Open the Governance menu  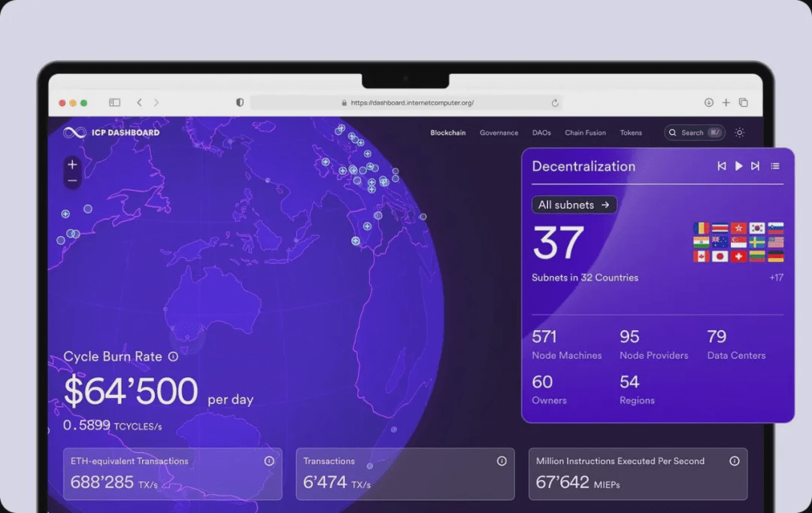click(498, 133)
